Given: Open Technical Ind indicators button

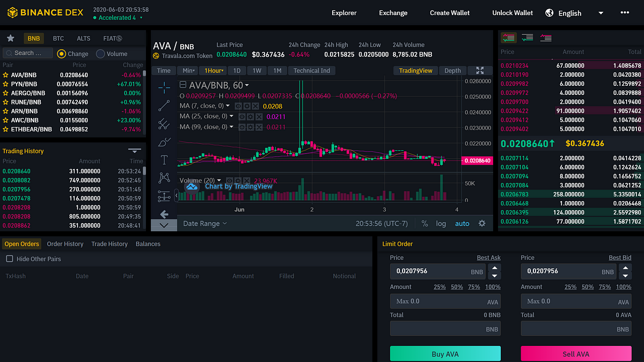Looking at the screenshot, I should [x=312, y=70].
